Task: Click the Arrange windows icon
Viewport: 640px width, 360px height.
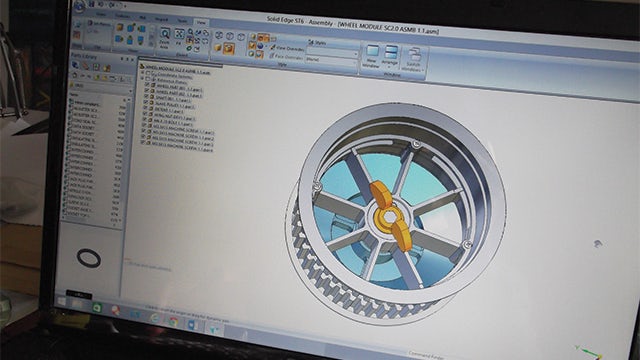Action: tap(390, 56)
